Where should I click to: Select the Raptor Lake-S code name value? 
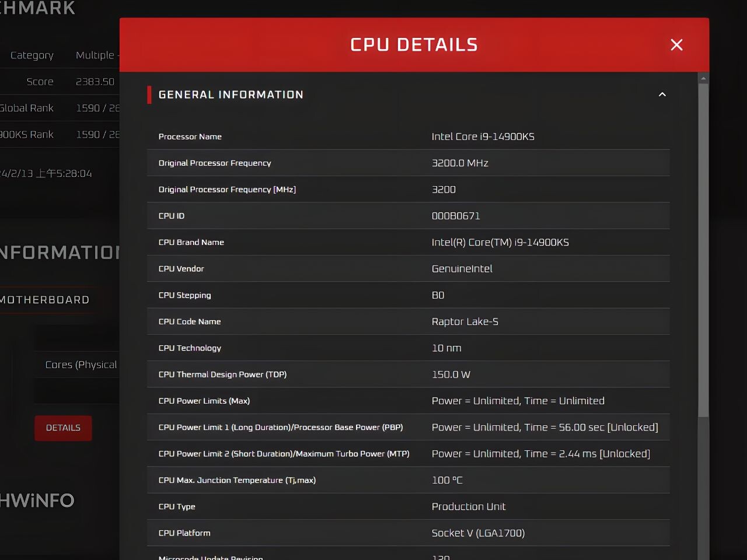coord(465,321)
